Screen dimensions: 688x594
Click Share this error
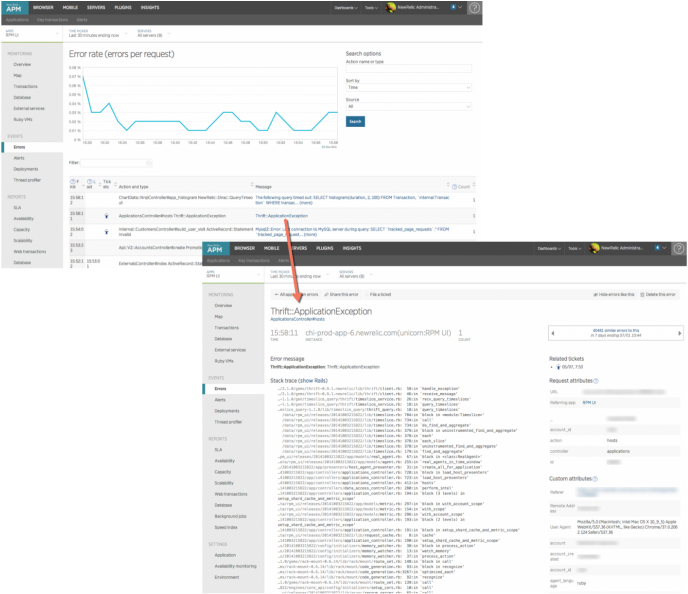tap(341, 294)
